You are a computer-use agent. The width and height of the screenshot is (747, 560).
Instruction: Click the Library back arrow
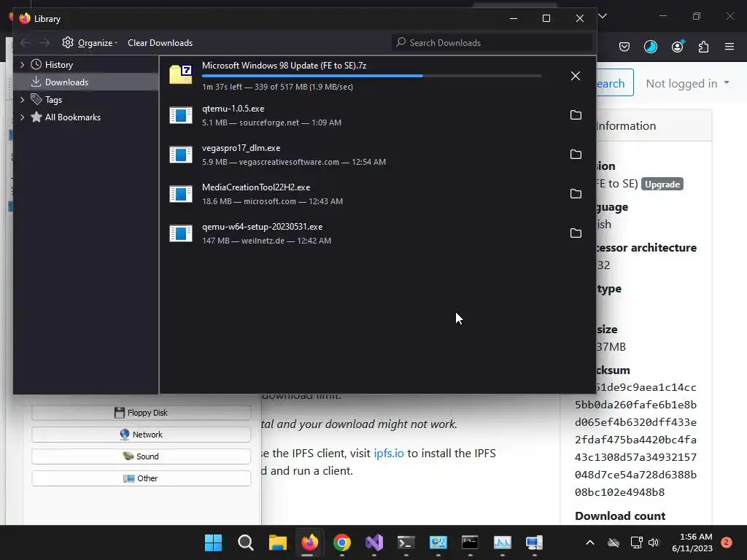26,43
